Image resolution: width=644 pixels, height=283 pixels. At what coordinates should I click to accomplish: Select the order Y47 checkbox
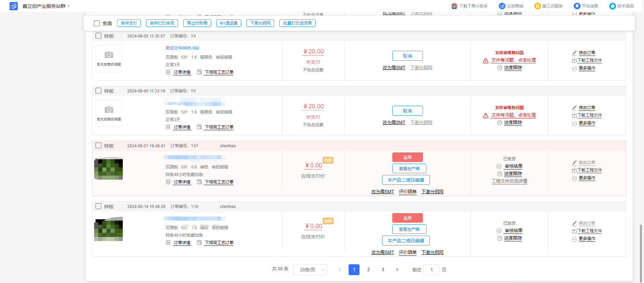point(99,146)
